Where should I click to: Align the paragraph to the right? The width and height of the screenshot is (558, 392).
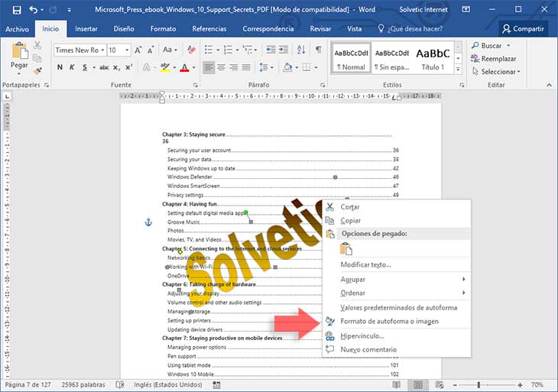(234, 67)
